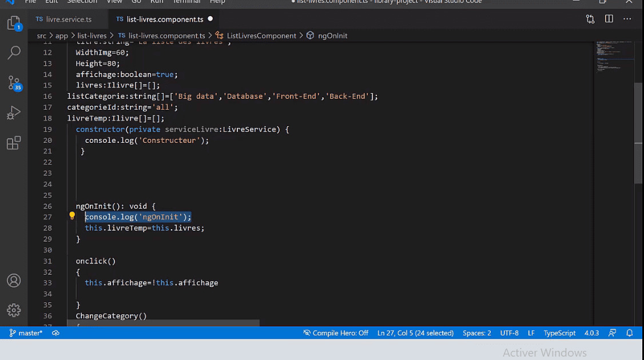Click the master* git branch indicator

[26, 333]
